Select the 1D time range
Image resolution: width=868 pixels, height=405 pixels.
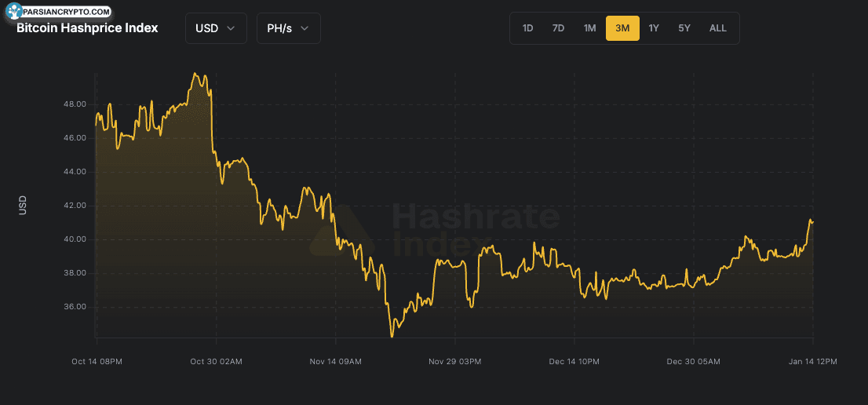527,28
